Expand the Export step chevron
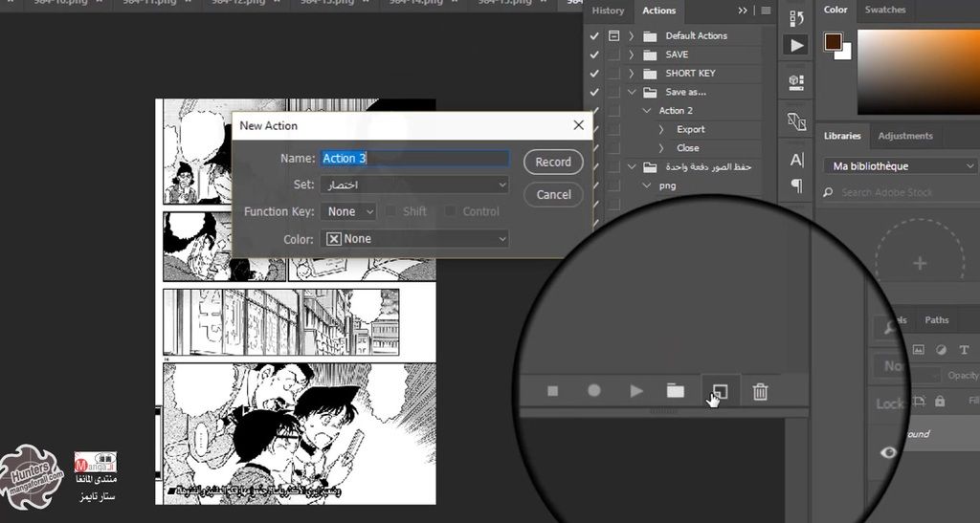 coord(661,129)
